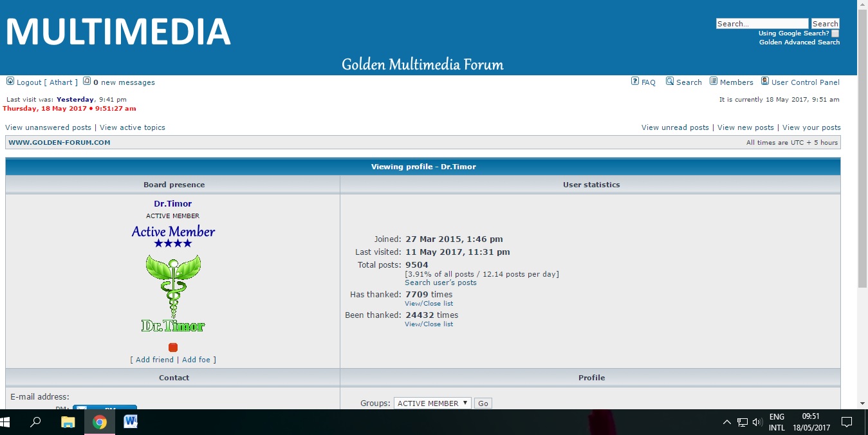Open taskbar search magnifier
Viewport: 868px width, 435px height.
(36, 422)
